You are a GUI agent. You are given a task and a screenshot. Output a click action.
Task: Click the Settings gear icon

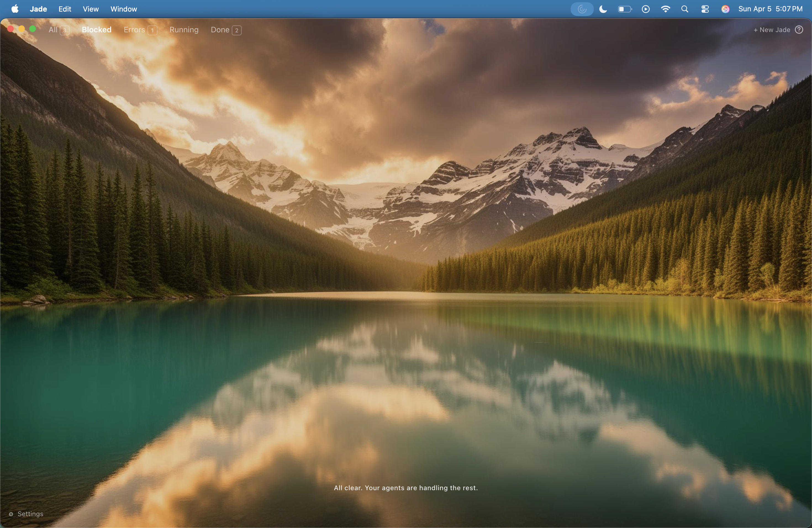click(x=11, y=514)
